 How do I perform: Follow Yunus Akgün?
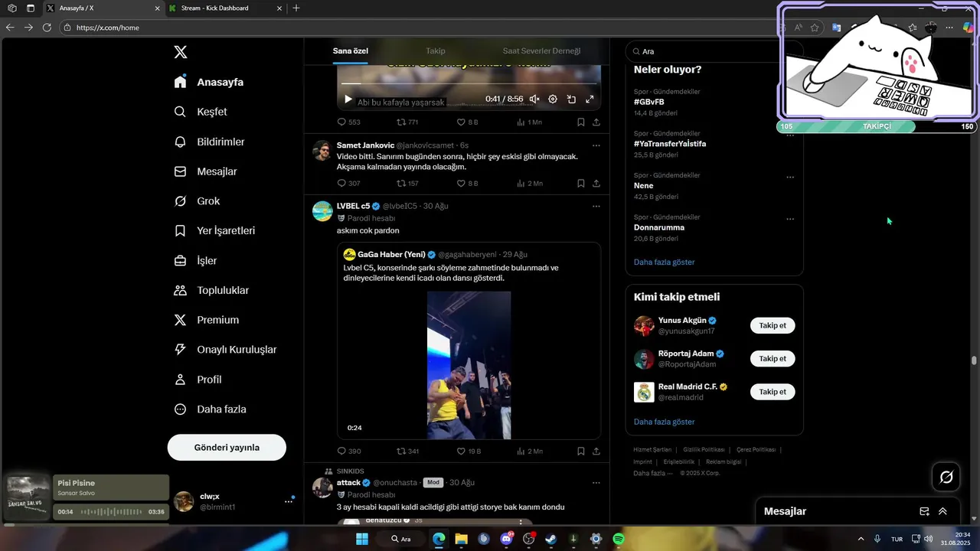tap(773, 325)
